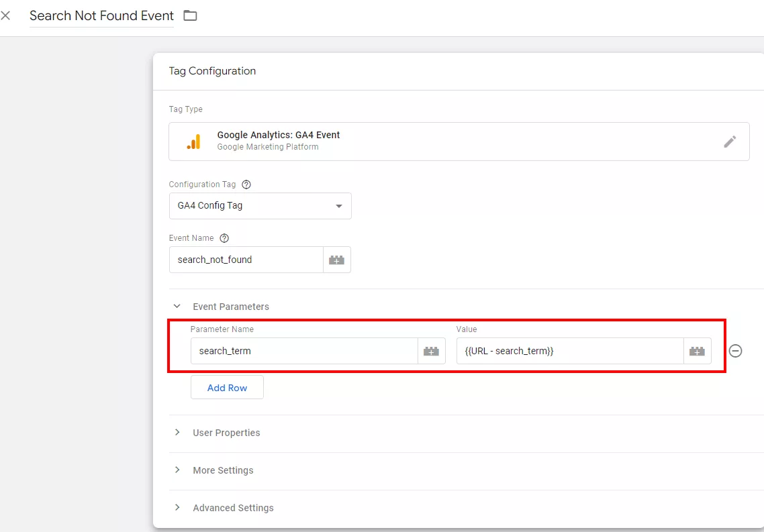
Task: Click the Value column label
Action: click(x=467, y=329)
